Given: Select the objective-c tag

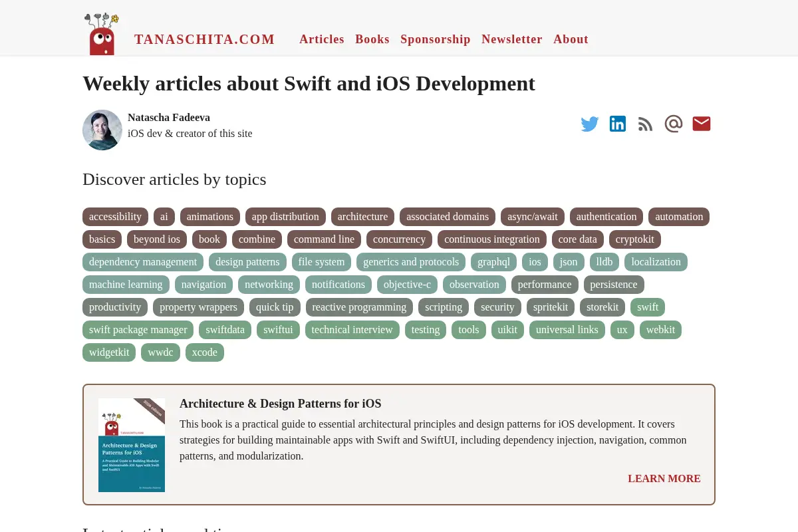Looking at the screenshot, I should click(x=407, y=285).
